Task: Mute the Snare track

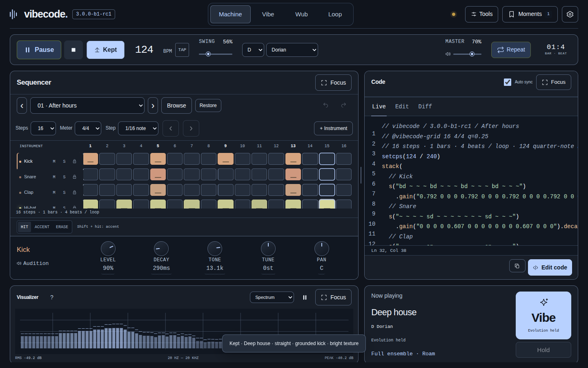Action: (x=54, y=177)
